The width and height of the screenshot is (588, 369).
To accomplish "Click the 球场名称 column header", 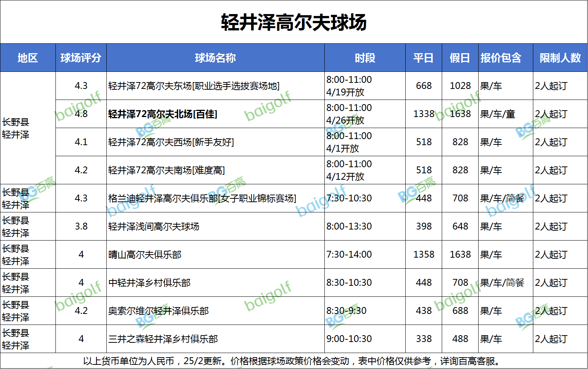I will (215, 58).
